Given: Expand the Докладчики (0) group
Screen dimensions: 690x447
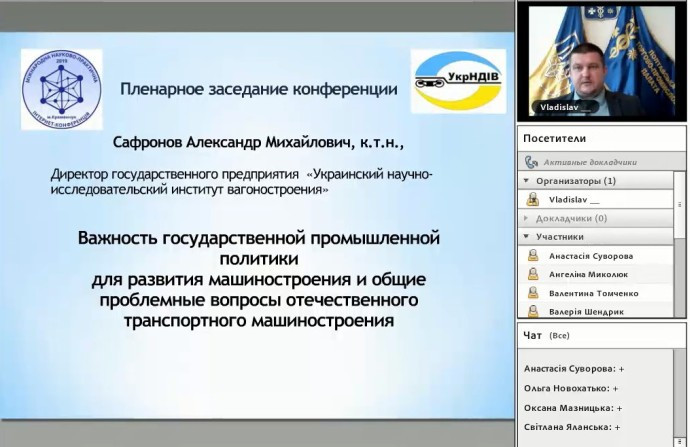Looking at the screenshot, I should click(x=527, y=218).
